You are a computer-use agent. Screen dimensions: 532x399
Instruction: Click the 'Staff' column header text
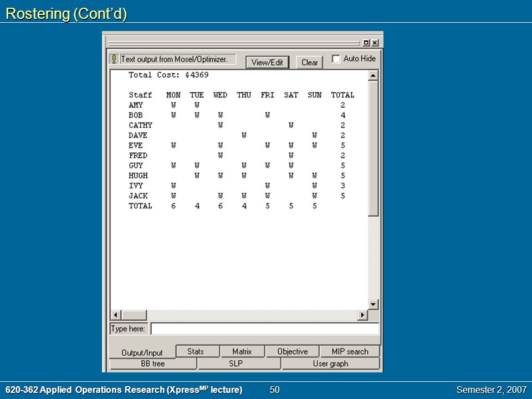140,95
